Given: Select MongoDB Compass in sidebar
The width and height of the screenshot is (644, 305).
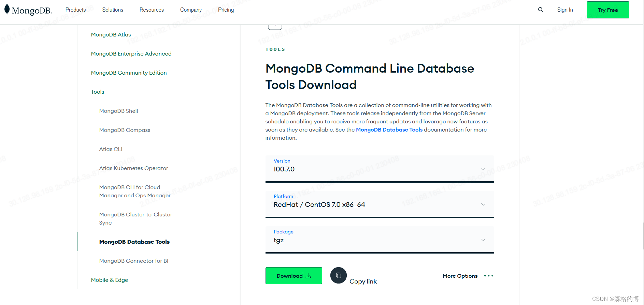Looking at the screenshot, I should tap(125, 130).
